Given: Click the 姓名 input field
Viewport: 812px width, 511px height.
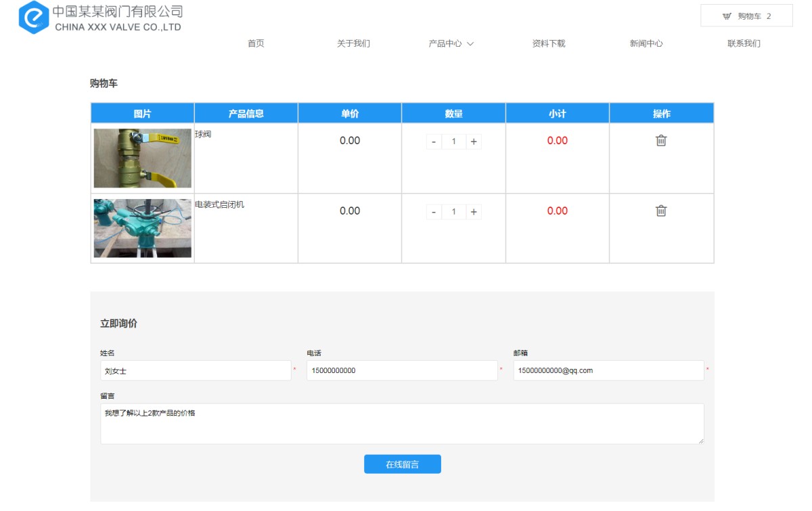Looking at the screenshot, I should (x=196, y=370).
